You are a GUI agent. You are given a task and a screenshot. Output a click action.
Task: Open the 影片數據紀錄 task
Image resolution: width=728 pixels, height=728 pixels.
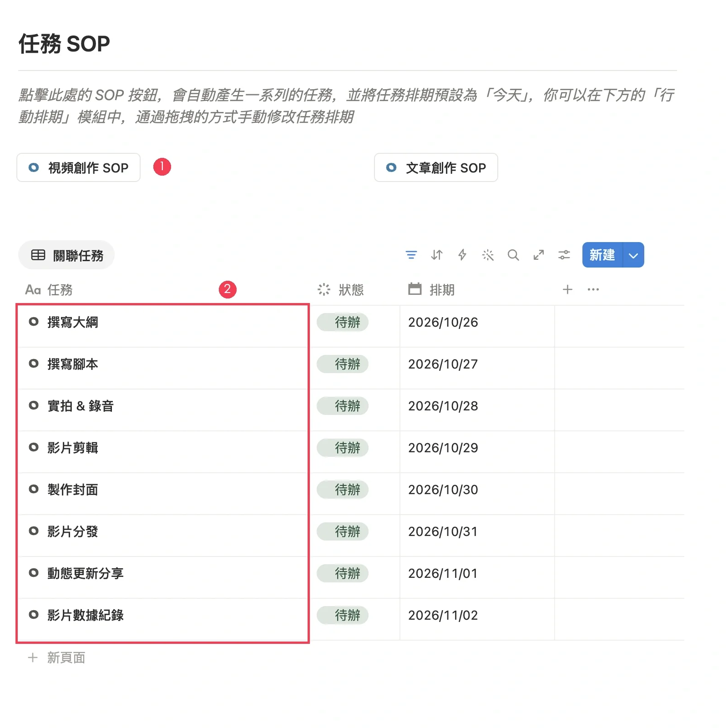(x=85, y=615)
